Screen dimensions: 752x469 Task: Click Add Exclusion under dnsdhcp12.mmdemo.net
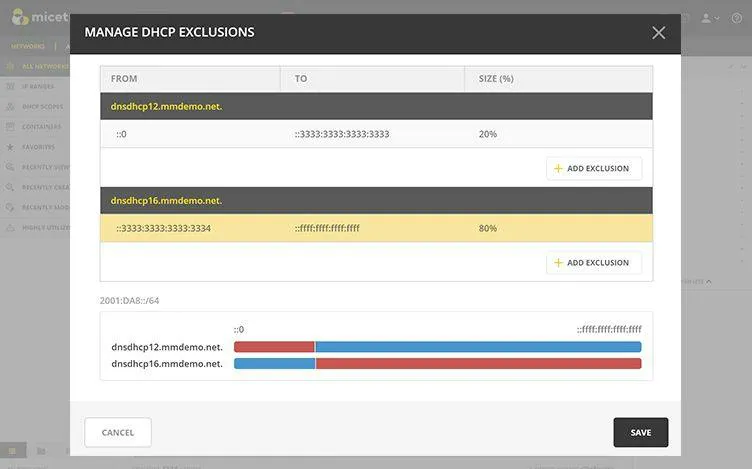tap(594, 169)
